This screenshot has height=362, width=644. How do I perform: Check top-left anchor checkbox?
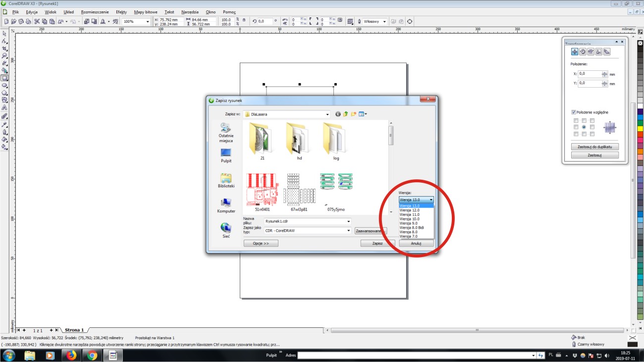[x=576, y=120]
